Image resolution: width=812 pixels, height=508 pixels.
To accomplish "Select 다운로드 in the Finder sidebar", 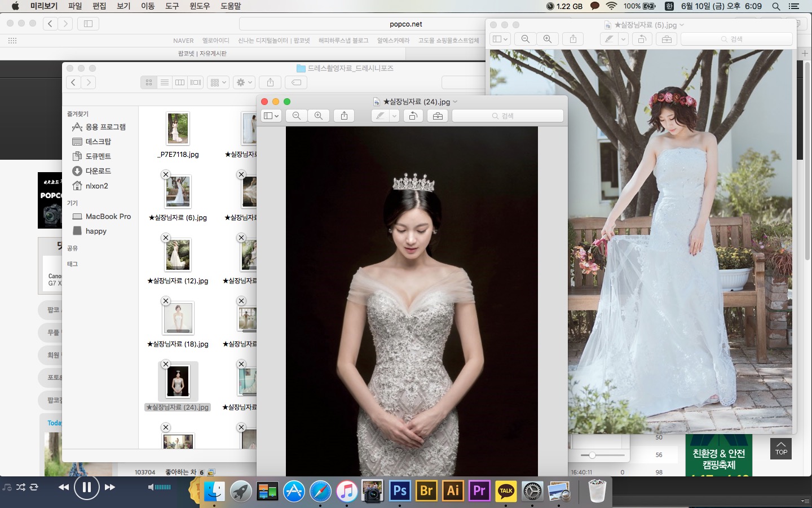I will pos(98,171).
